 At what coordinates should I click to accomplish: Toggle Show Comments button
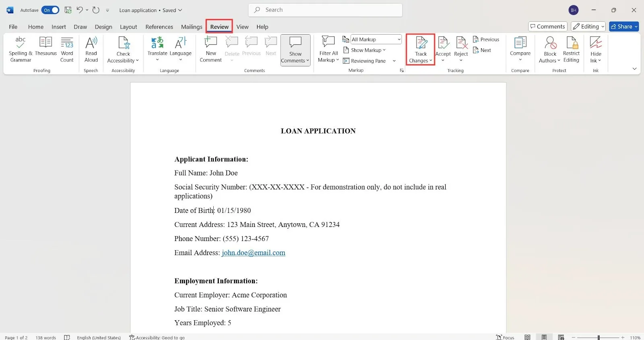(x=295, y=50)
